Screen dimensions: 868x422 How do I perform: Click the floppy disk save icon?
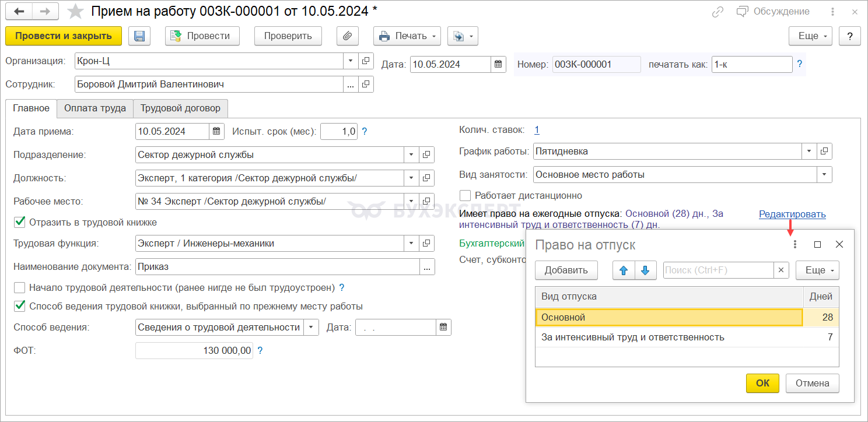139,36
